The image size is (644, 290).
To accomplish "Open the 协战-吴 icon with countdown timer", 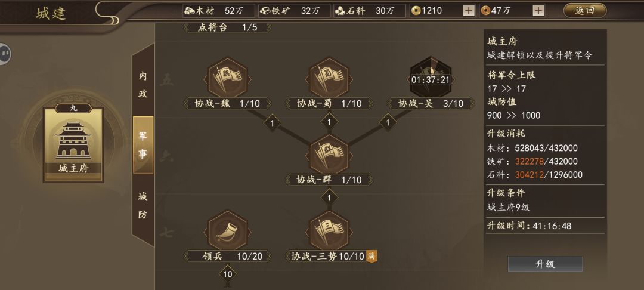I will click(431, 77).
